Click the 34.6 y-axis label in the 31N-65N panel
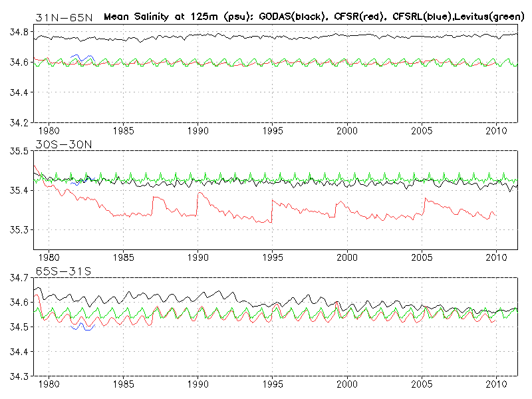This screenshot has height=399, width=532. click(x=19, y=63)
